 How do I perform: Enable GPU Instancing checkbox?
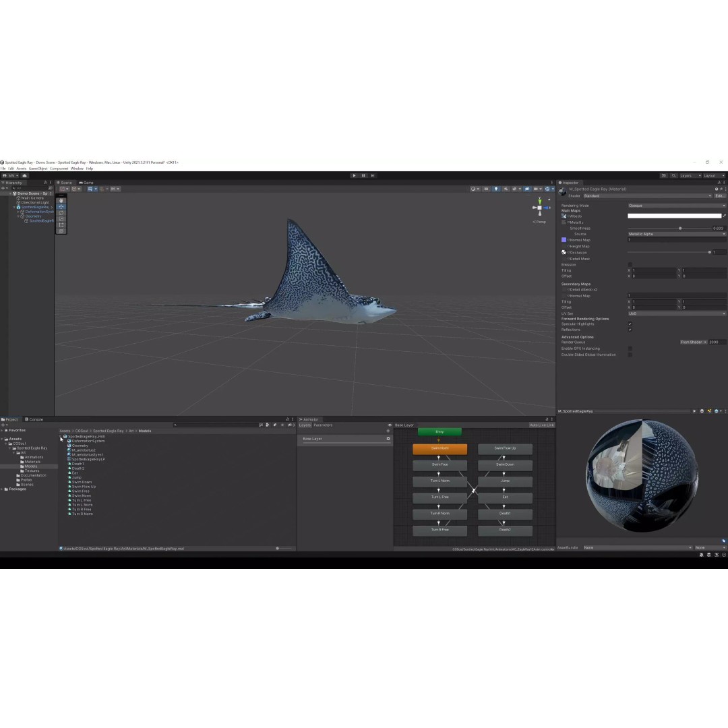click(x=630, y=348)
